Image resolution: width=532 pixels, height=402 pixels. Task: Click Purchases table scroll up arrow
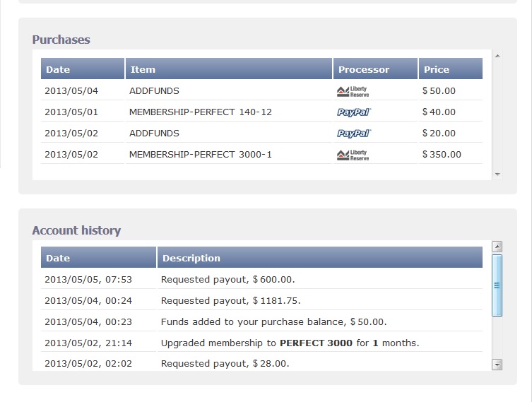click(x=497, y=56)
